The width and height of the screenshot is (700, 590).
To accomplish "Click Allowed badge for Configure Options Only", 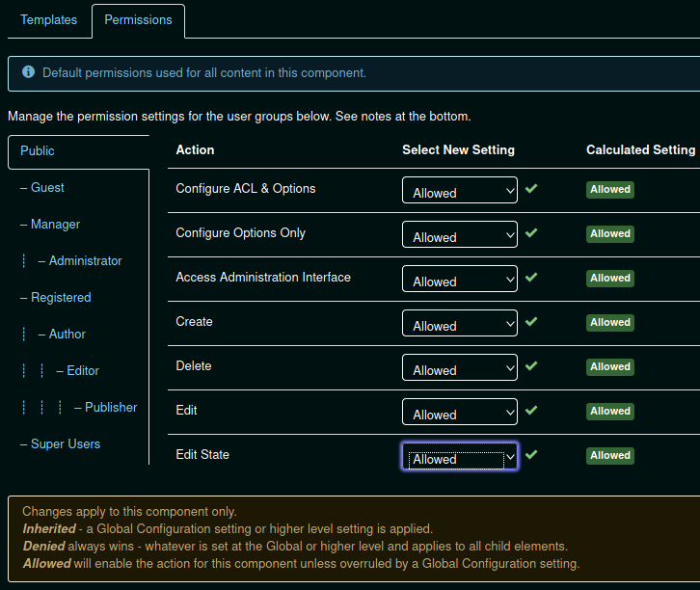I will pos(610,233).
